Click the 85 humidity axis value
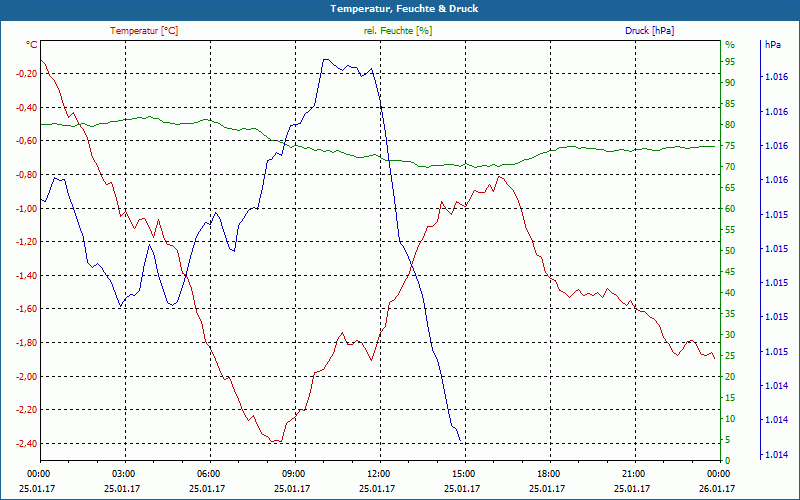Viewport: 800px width, 500px height. 730,104
